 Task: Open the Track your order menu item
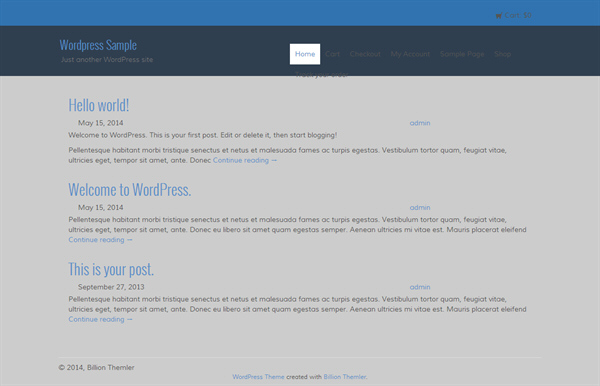321,74
